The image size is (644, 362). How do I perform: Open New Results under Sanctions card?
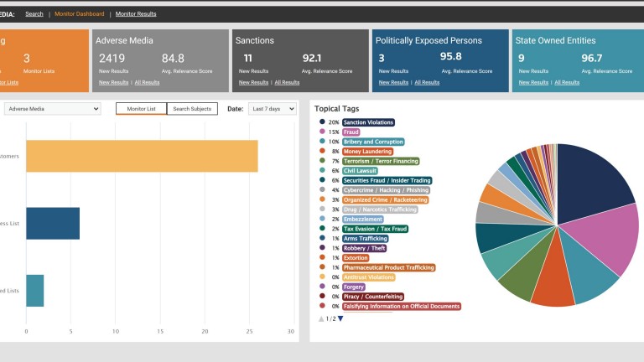[252, 82]
